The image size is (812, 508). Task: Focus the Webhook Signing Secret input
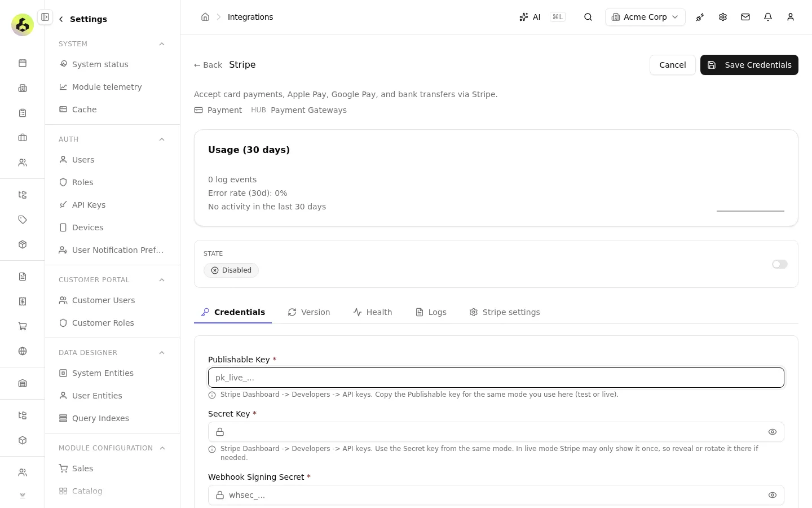point(496,495)
